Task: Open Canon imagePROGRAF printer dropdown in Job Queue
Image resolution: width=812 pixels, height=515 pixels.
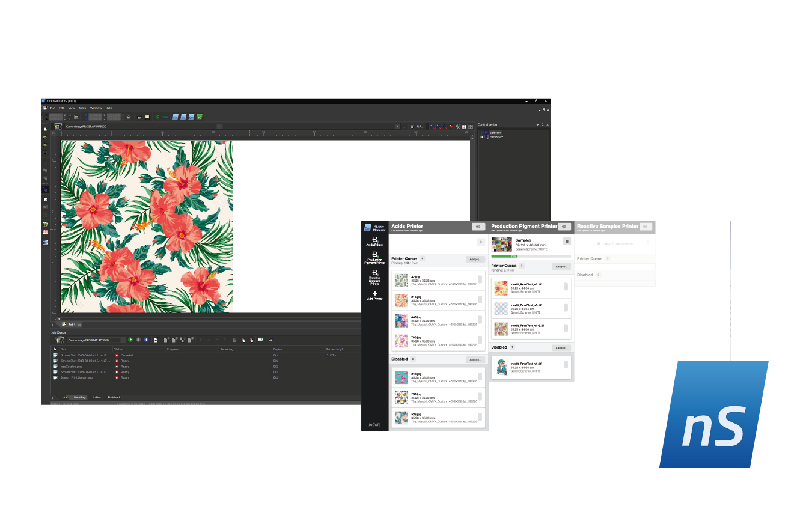Action: point(123,340)
